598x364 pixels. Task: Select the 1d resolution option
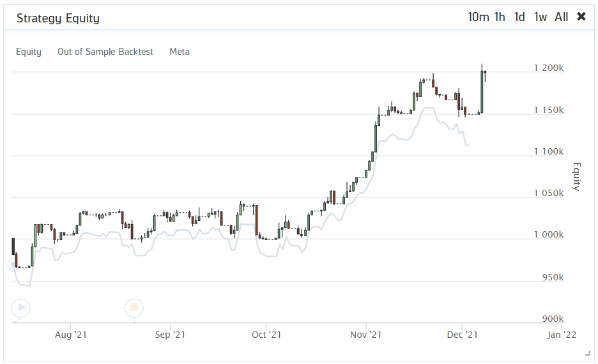pyautogui.click(x=519, y=17)
